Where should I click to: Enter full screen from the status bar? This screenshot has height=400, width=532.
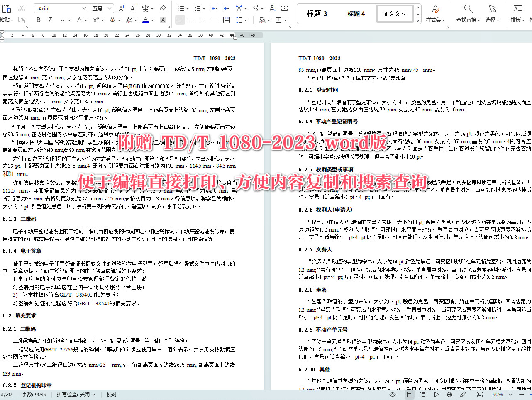click(480, 394)
